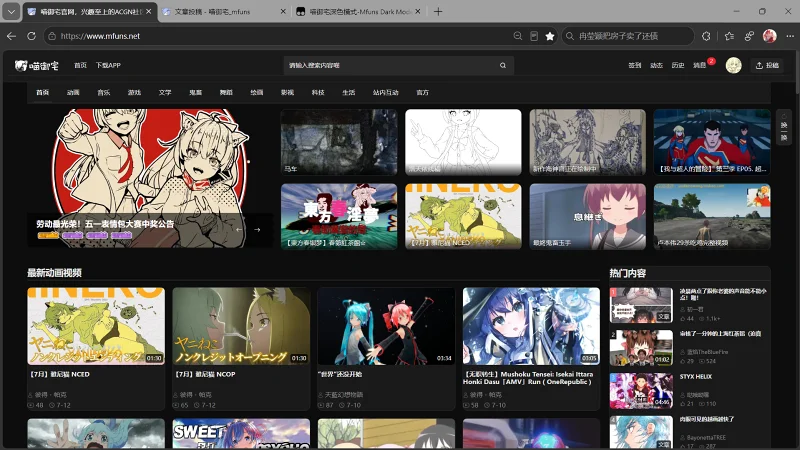Viewport: 800px width, 450px height.
Task: Open uploader BayonettaTREE in hot list
Action: click(706, 438)
